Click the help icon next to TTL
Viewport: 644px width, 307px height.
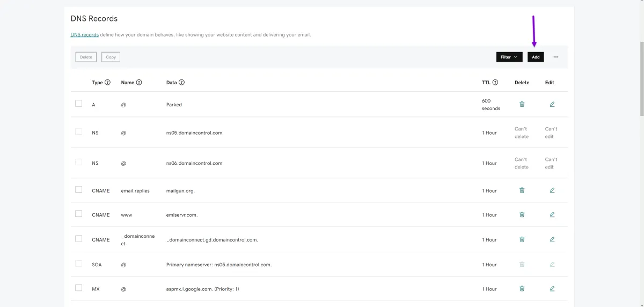coord(495,83)
